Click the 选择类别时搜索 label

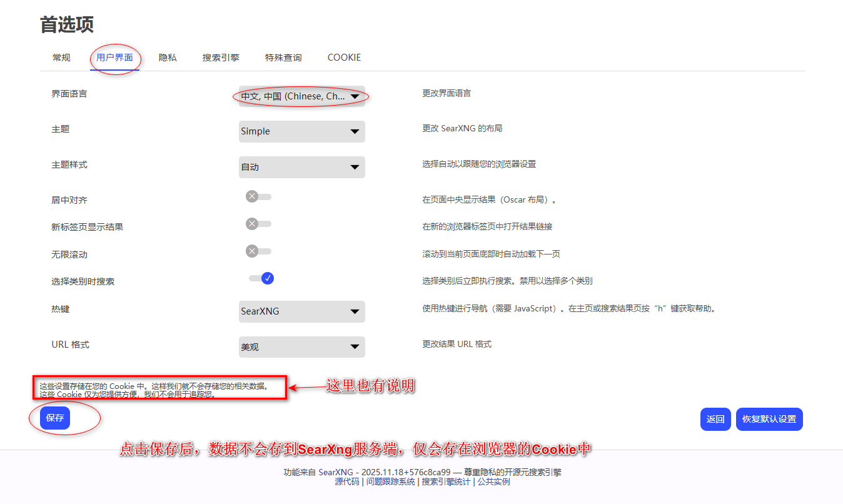point(83,281)
